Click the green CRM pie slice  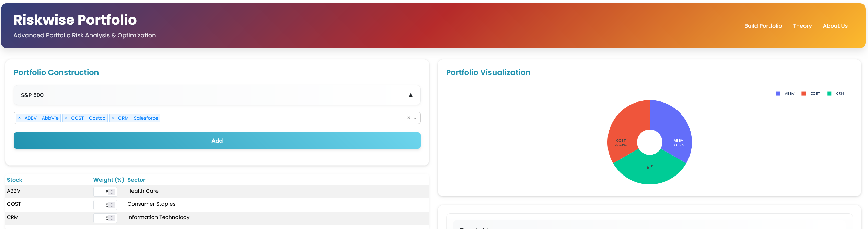click(x=650, y=170)
